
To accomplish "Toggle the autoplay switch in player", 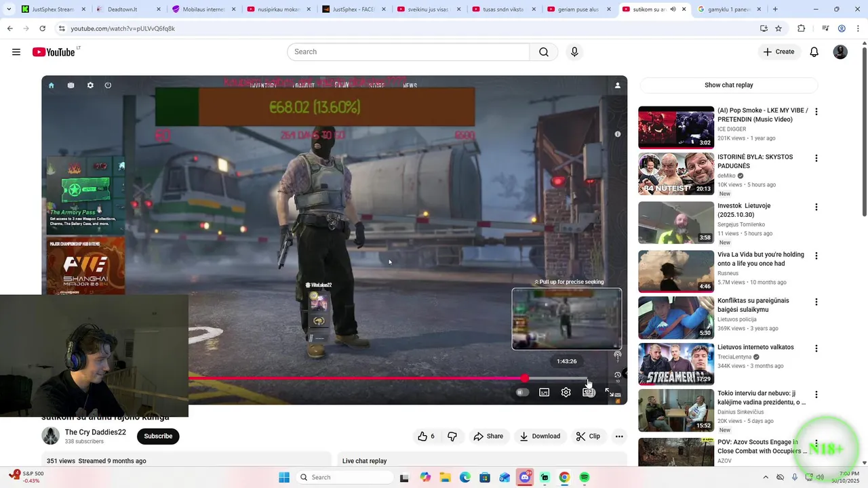I will point(522,392).
